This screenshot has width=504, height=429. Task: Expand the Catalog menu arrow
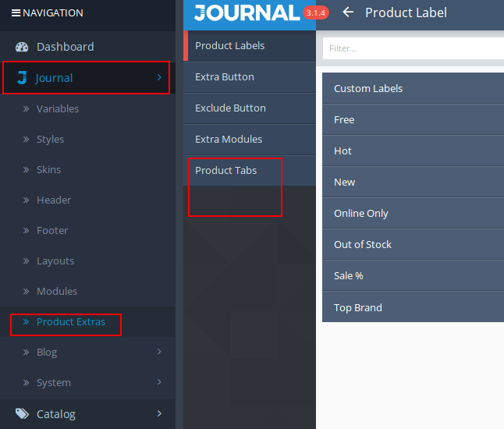pos(159,413)
